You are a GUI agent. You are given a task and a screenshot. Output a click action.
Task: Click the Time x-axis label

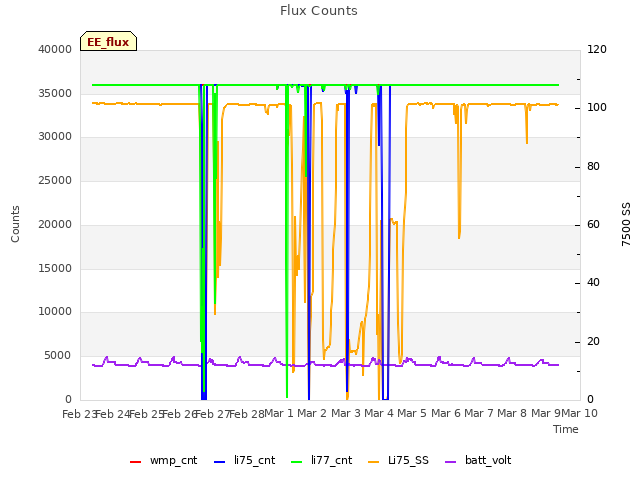(x=566, y=429)
